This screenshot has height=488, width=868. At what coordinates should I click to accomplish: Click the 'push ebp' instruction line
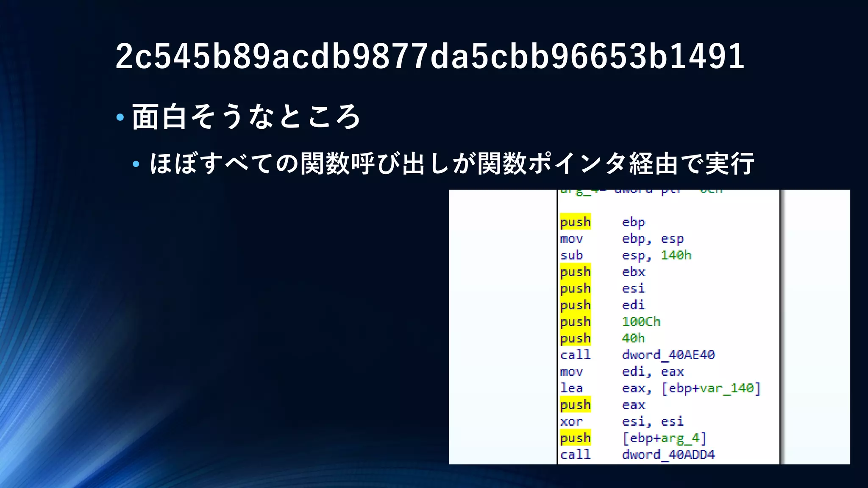click(602, 222)
